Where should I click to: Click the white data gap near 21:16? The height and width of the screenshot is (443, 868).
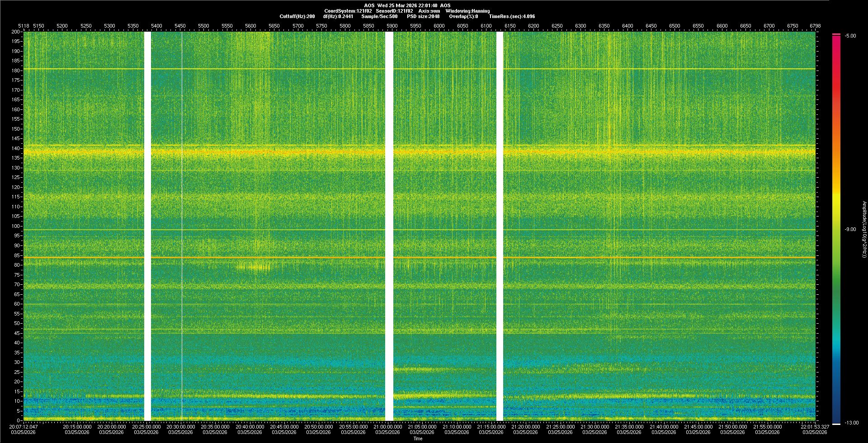coord(500,226)
